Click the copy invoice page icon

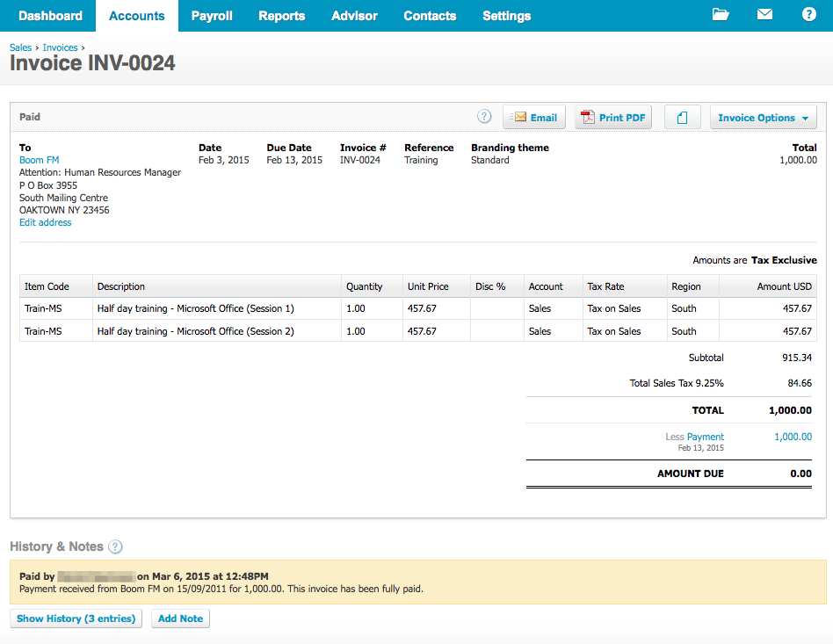coord(683,116)
